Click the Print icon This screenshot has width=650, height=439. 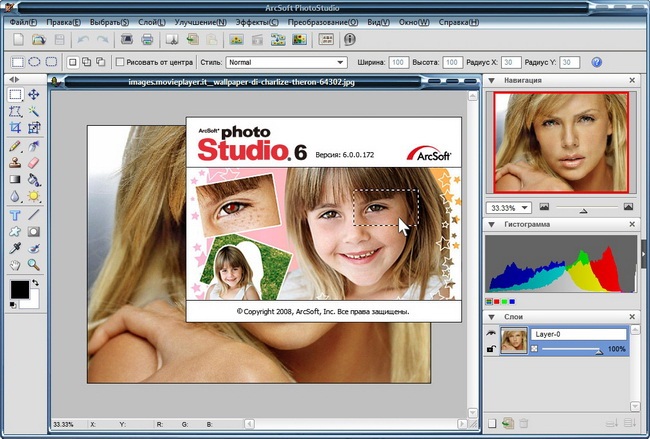(x=147, y=39)
